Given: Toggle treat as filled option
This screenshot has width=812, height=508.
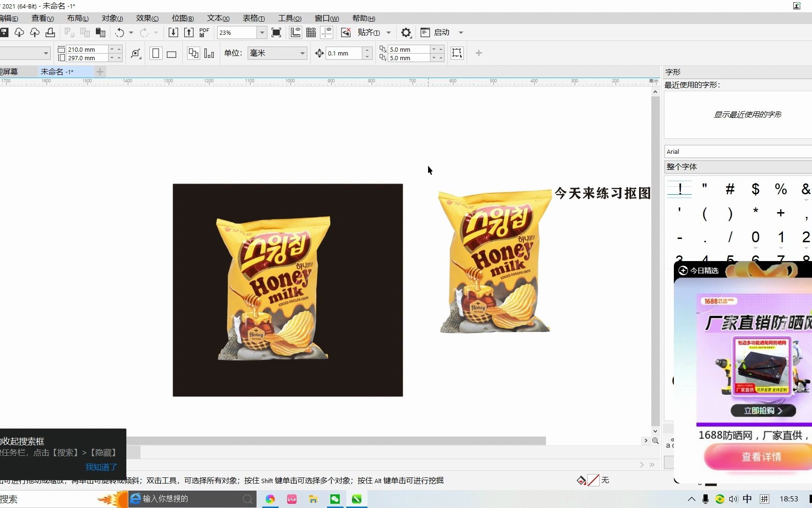Looking at the screenshot, I should point(457,53).
